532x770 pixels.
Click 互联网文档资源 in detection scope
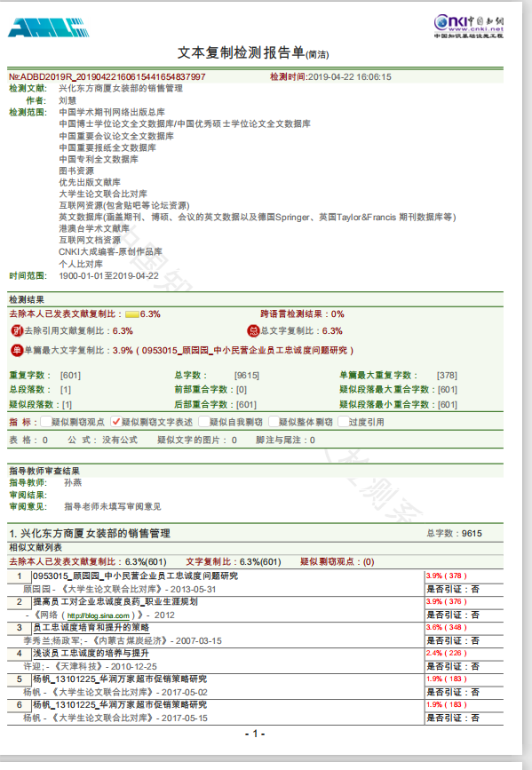(90, 240)
